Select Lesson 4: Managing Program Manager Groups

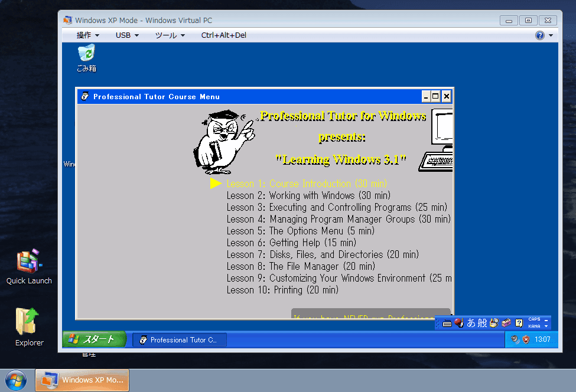[x=339, y=219]
